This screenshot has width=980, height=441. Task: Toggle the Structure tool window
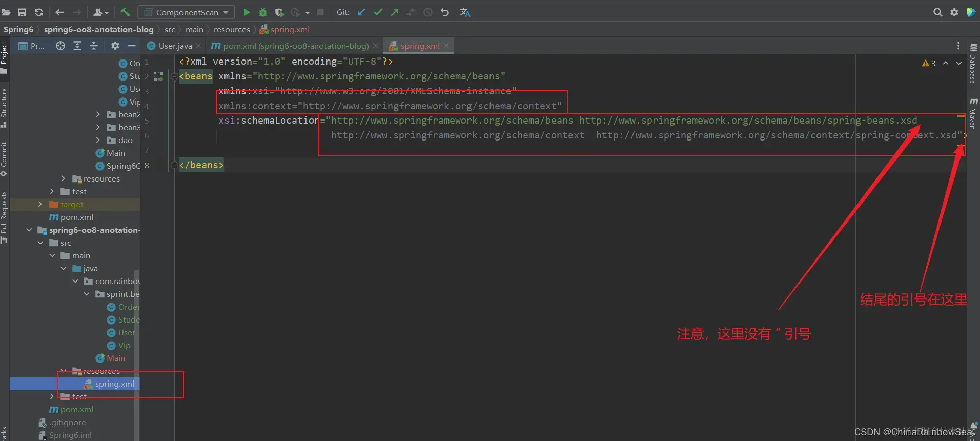coord(4,108)
